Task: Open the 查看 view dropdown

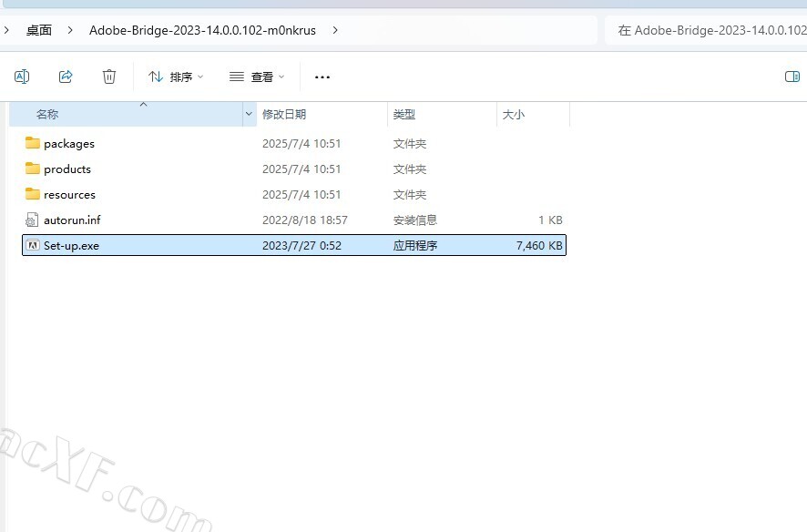Action: pos(256,77)
